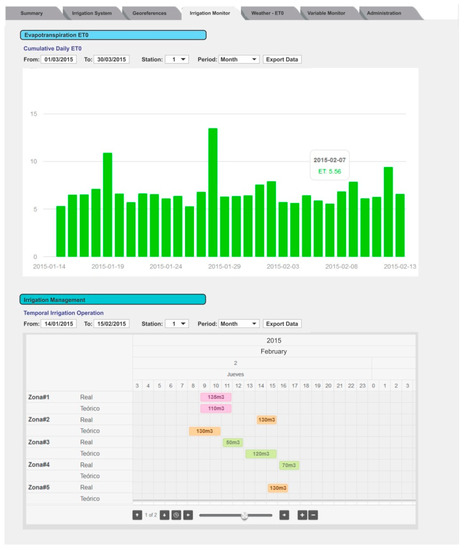Select the tallest bar near 2015-01-29
466x550 pixels.
coord(213,192)
